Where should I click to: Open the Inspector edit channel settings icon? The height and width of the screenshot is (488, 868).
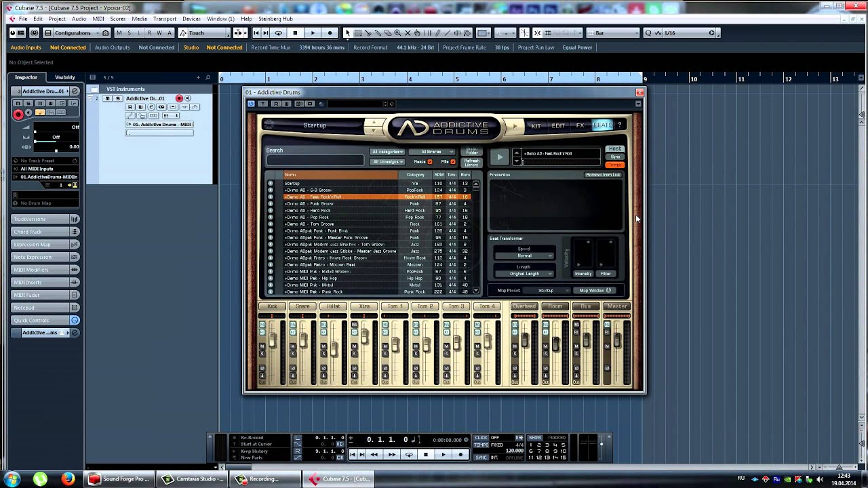[75, 91]
